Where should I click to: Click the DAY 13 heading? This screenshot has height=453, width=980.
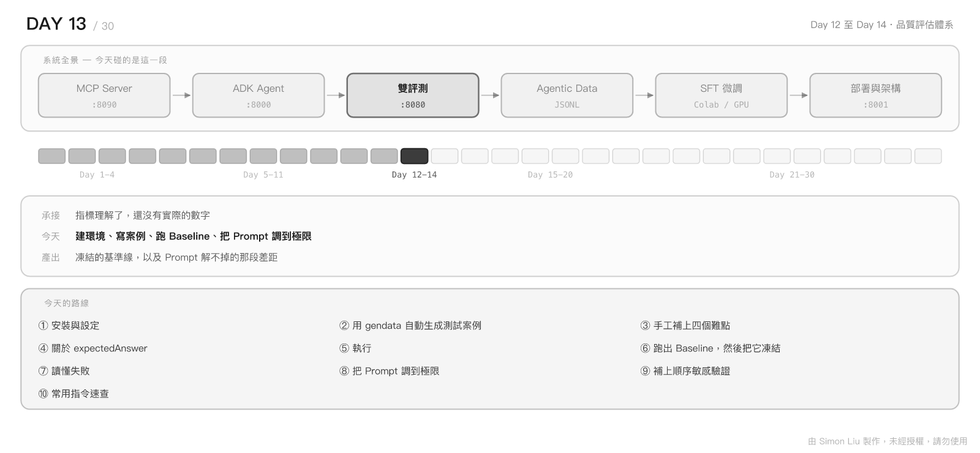pos(56,24)
